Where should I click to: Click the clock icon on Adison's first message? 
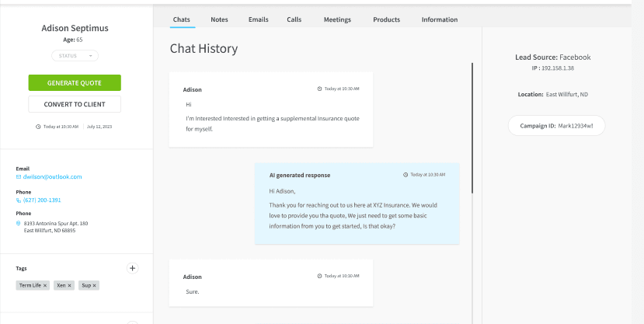(x=319, y=89)
